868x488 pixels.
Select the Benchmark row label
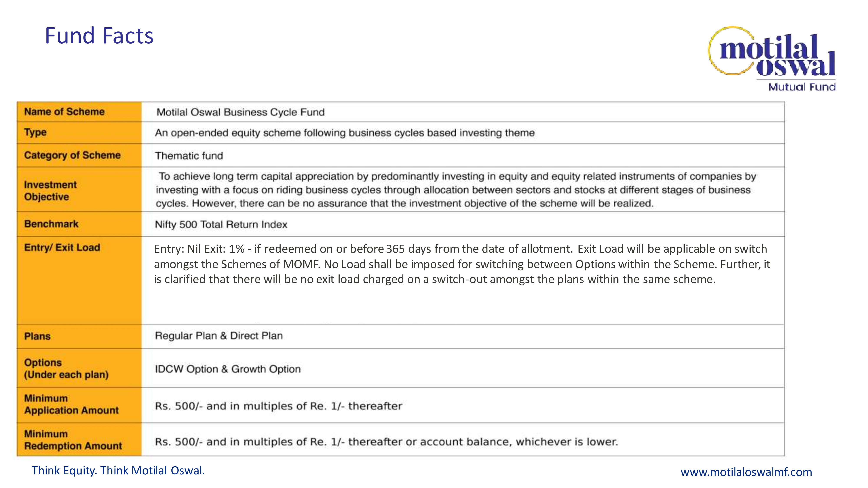51,224
